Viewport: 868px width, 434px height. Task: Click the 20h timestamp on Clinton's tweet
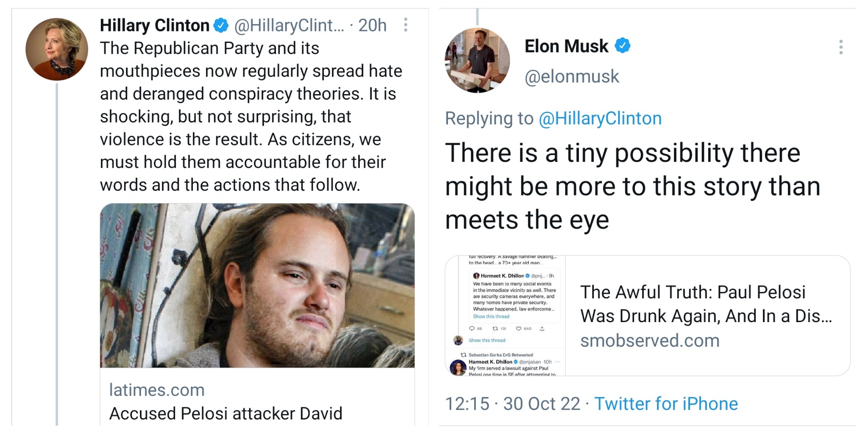tap(373, 25)
